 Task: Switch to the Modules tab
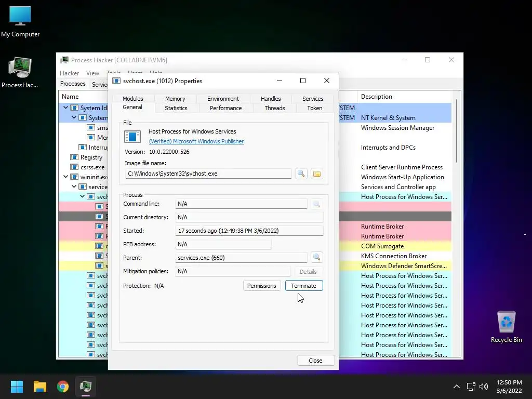coord(132,98)
